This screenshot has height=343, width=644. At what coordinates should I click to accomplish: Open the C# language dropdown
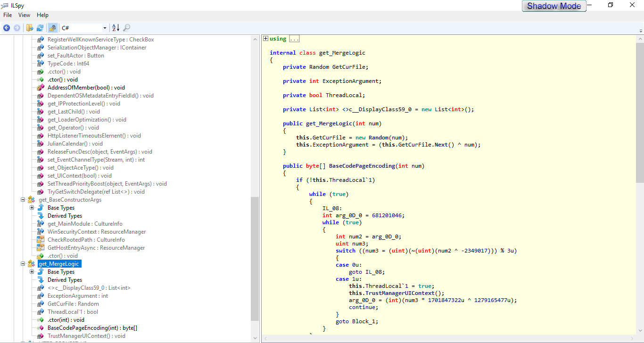pyautogui.click(x=105, y=28)
